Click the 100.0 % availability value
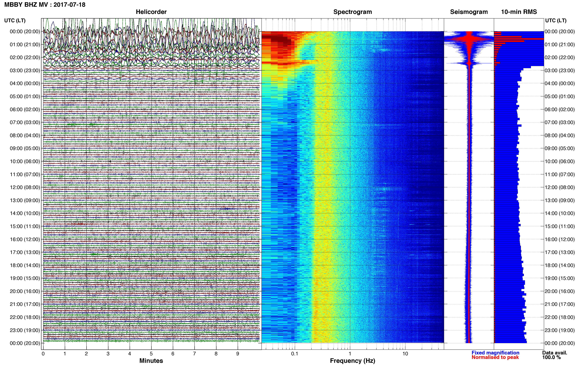Screen dimensions: 588x368 coord(551,357)
